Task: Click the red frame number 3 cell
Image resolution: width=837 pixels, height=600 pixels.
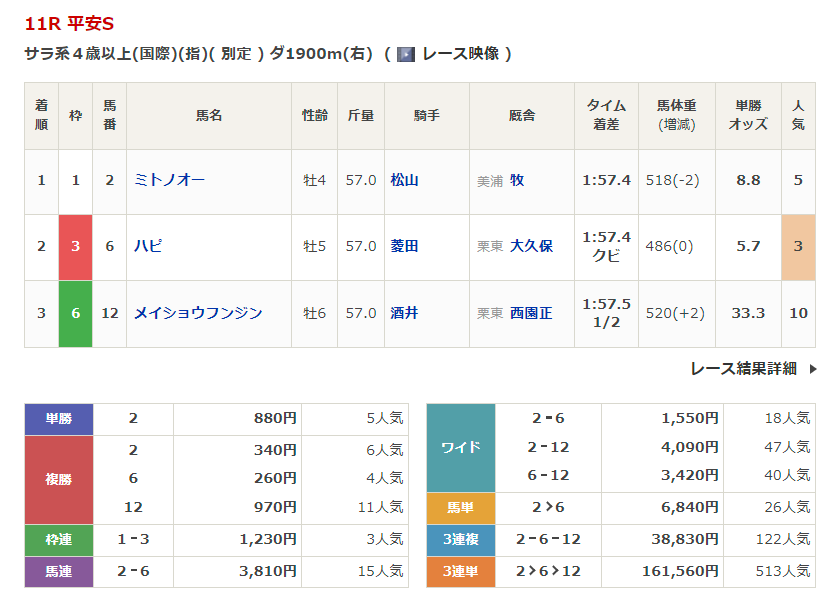Action: point(76,247)
